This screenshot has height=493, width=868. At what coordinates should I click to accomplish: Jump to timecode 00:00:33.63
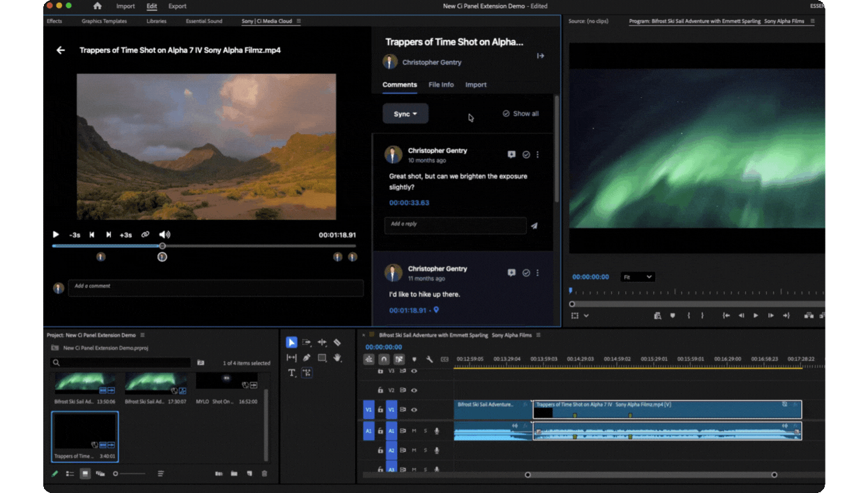pos(409,203)
